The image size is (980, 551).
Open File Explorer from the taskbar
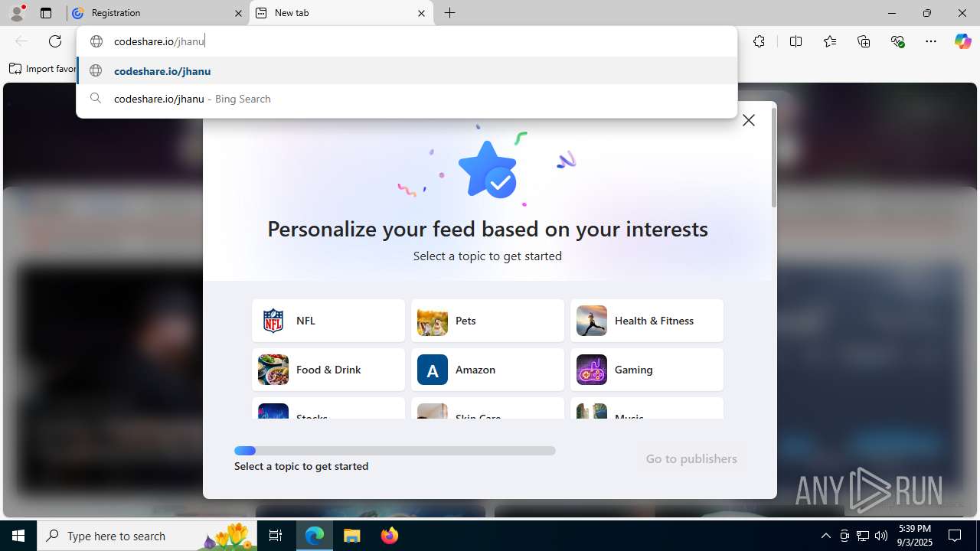coord(351,536)
